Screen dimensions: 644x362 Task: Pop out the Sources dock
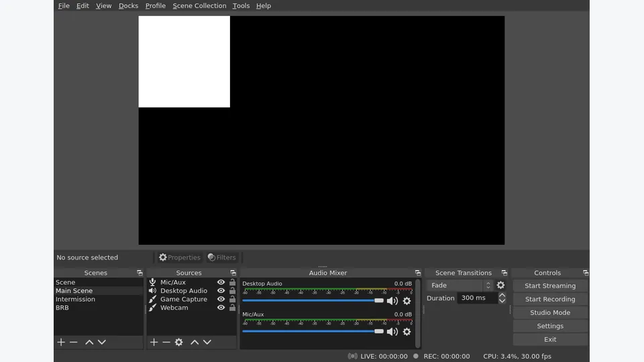[x=233, y=273]
